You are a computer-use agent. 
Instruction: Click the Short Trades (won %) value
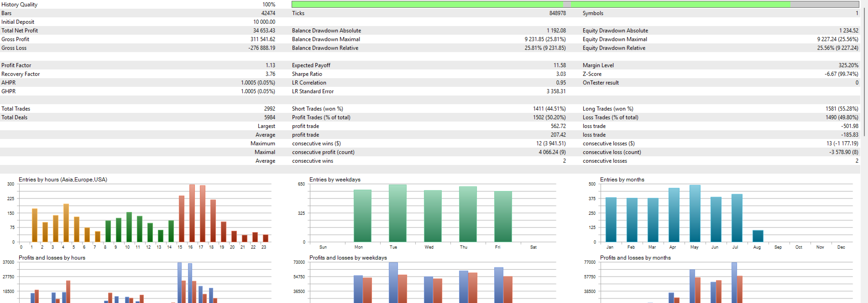click(549, 109)
